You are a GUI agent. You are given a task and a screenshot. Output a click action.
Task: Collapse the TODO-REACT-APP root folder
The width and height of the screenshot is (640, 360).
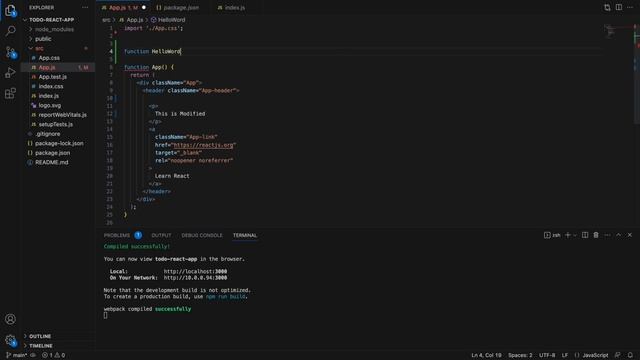(51, 20)
